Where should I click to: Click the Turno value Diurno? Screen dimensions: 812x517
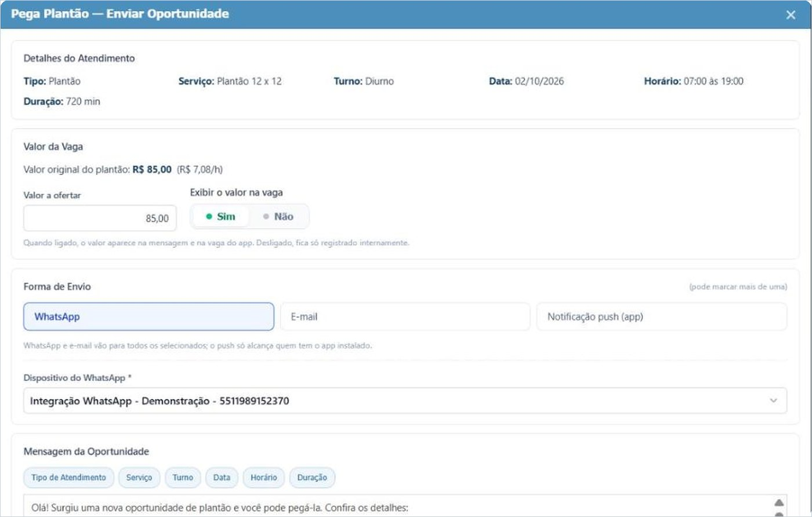(379, 81)
